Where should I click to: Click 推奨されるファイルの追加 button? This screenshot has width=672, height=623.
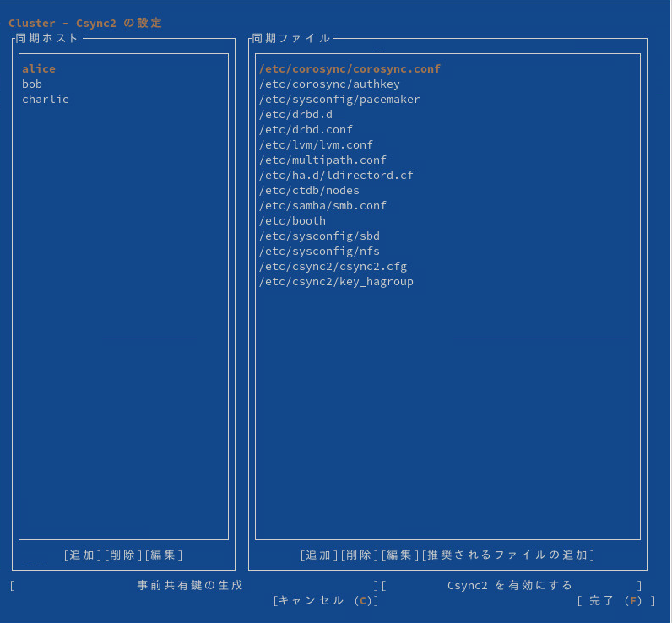[x=508, y=555]
